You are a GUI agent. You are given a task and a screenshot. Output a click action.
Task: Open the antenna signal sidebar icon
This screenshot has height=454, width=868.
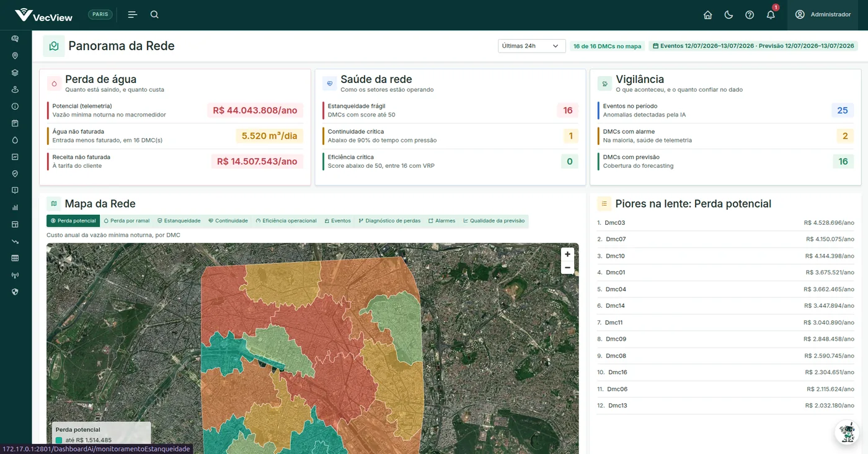[15, 275]
